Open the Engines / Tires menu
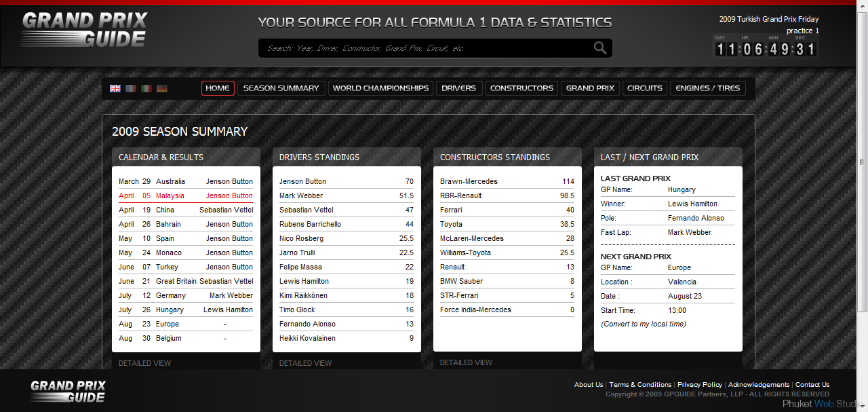 [708, 88]
